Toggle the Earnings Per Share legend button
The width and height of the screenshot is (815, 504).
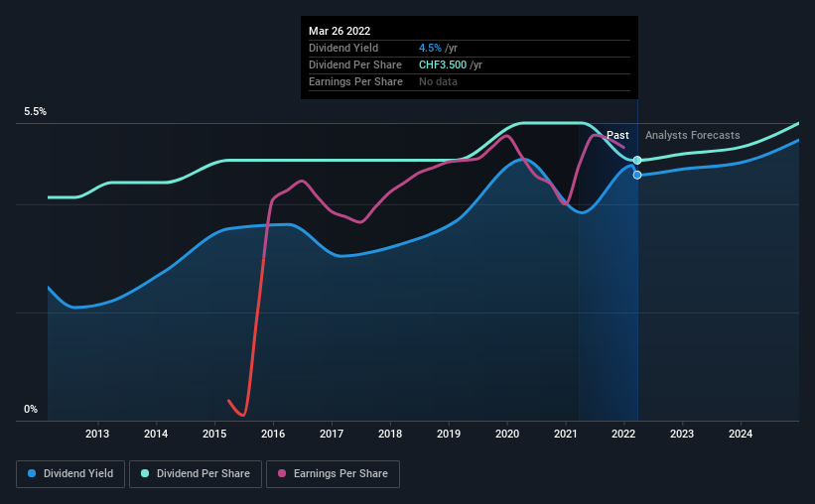(334, 474)
